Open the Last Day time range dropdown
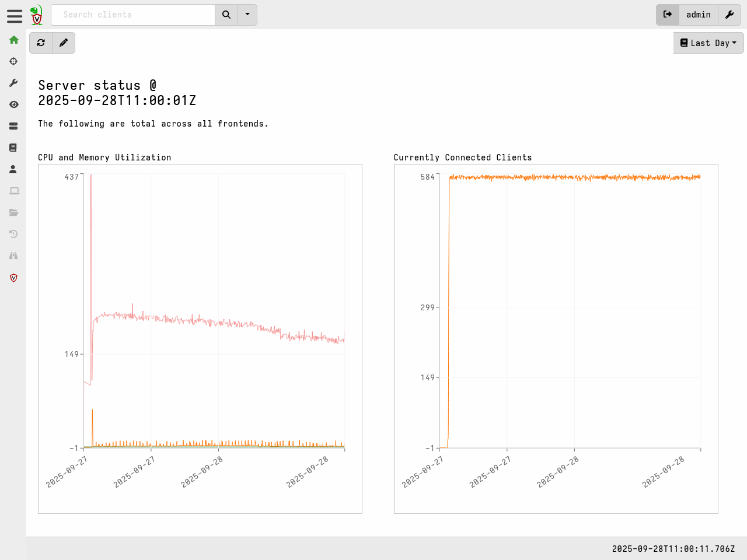747x560 pixels. pos(708,43)
